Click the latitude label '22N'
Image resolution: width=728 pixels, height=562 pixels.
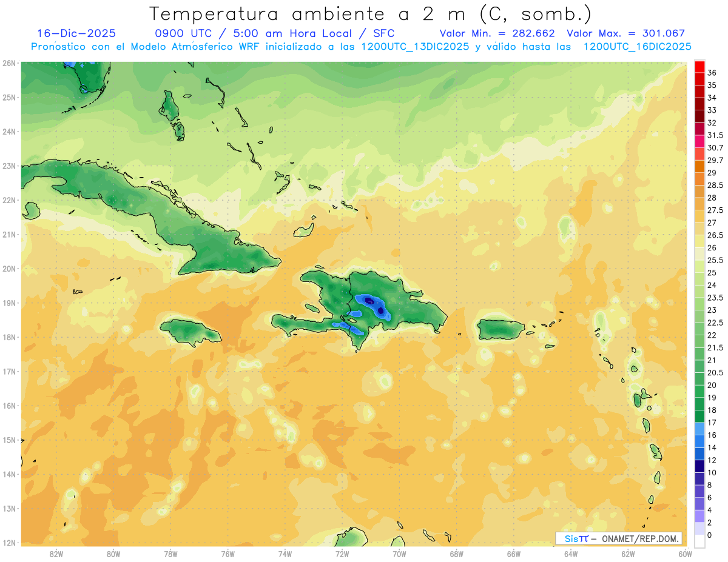coord(9,200)
